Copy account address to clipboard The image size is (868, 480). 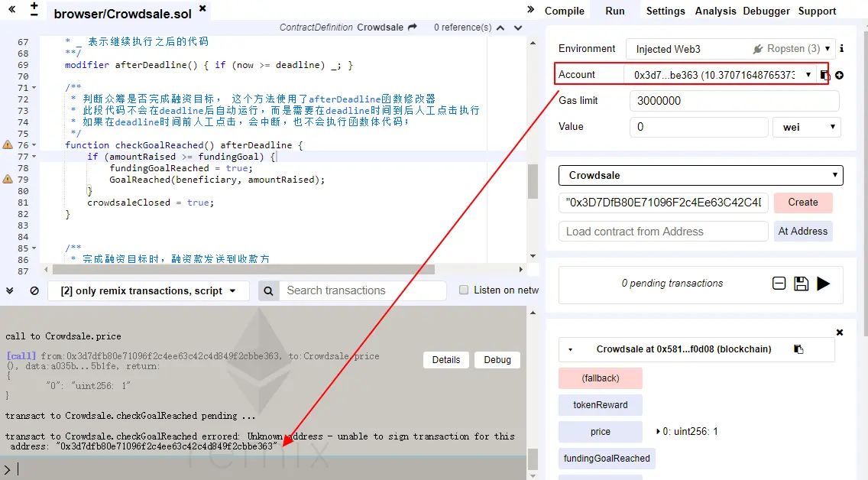824,75
